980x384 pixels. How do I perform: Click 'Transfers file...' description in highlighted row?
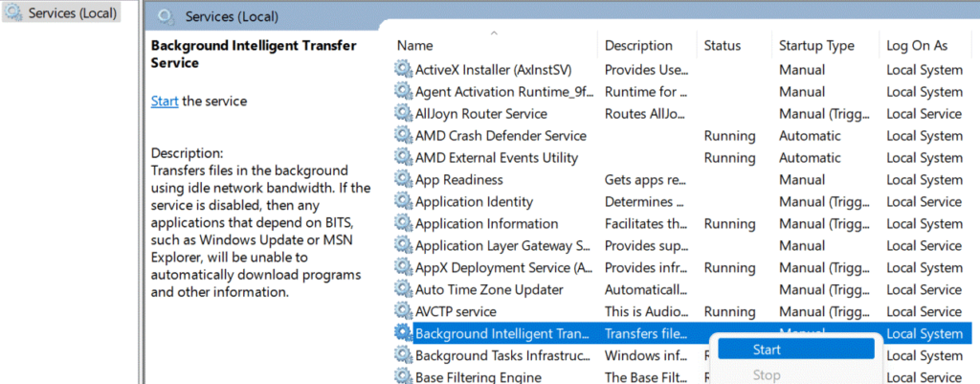click(646, 333)
